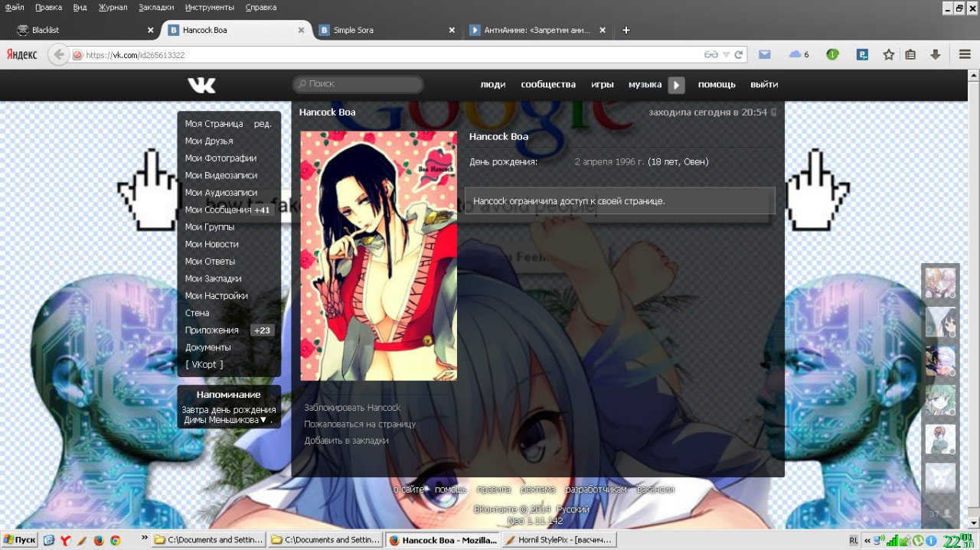Click the cloud weather icon showing 6
The width and height of the screenshot is (980, 550).
(x=799, y=54)
